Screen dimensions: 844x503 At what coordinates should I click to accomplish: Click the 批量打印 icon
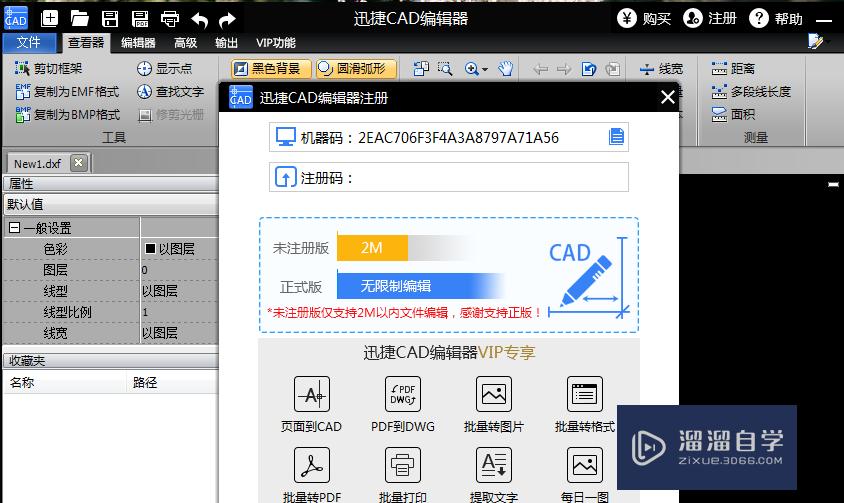pos(403,465)
